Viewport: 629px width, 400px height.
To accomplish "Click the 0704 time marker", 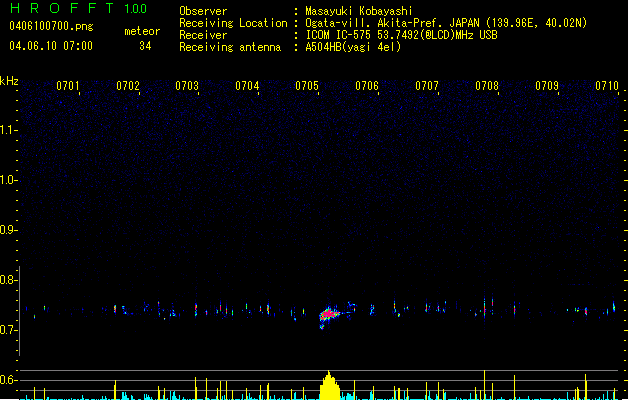I will point(247,86).
